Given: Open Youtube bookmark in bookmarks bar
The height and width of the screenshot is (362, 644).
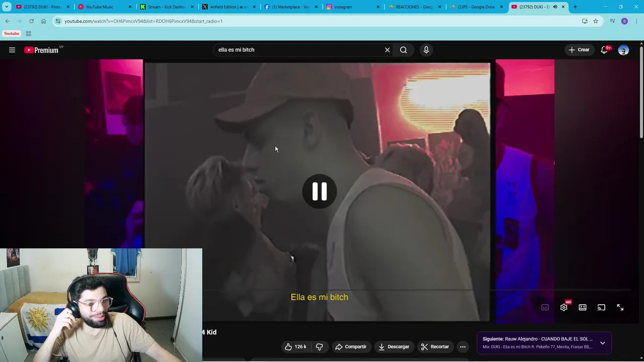Looking at the screenshot, I should [12, 34].
